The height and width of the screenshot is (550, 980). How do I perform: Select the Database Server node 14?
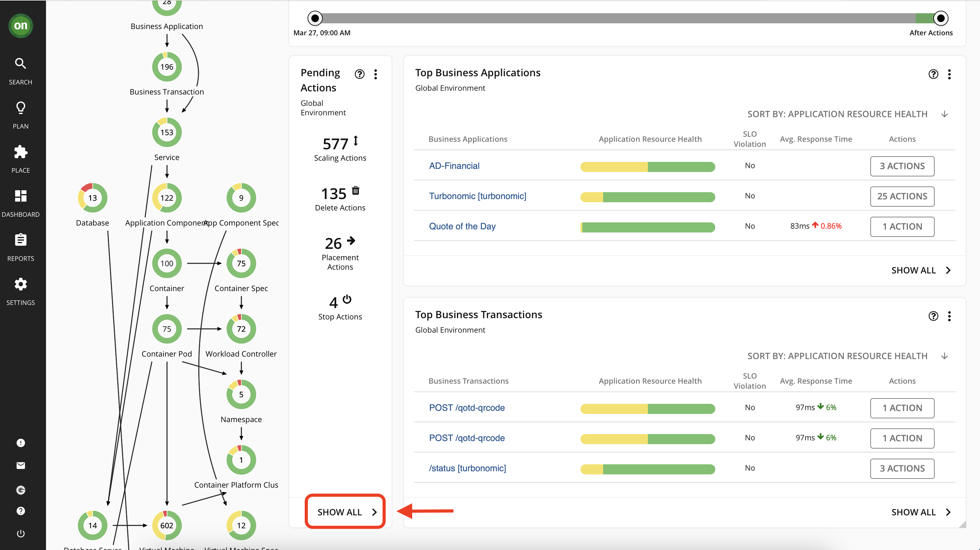[x=92, y=525]
